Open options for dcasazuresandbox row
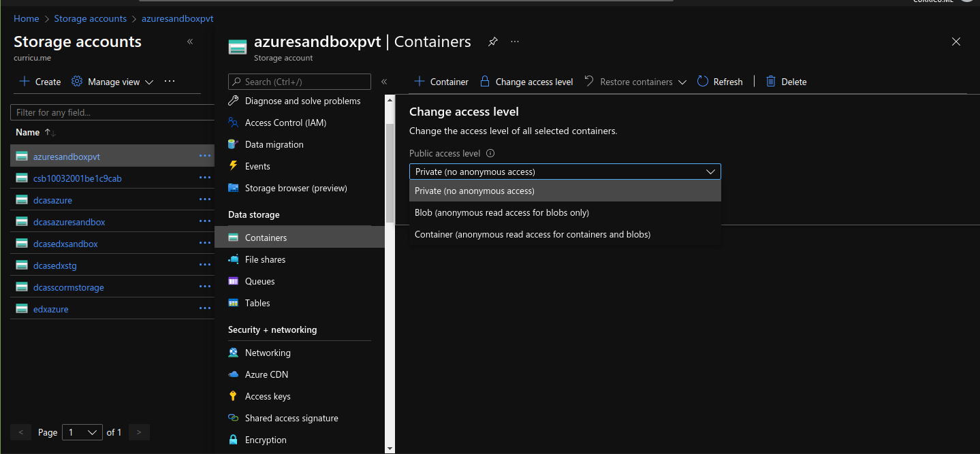980x454 pixels. (x=205, y=221)
